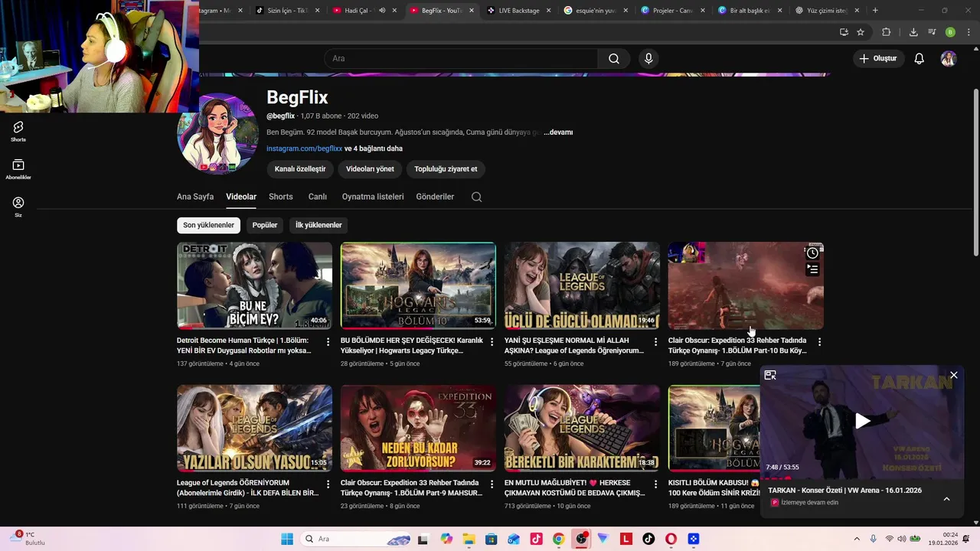This screenshot has width=980, height=551.
Task: Open NEDEN BU KADAR ZORLUYORSUN thumbnail
Action: tap(418, 428)
